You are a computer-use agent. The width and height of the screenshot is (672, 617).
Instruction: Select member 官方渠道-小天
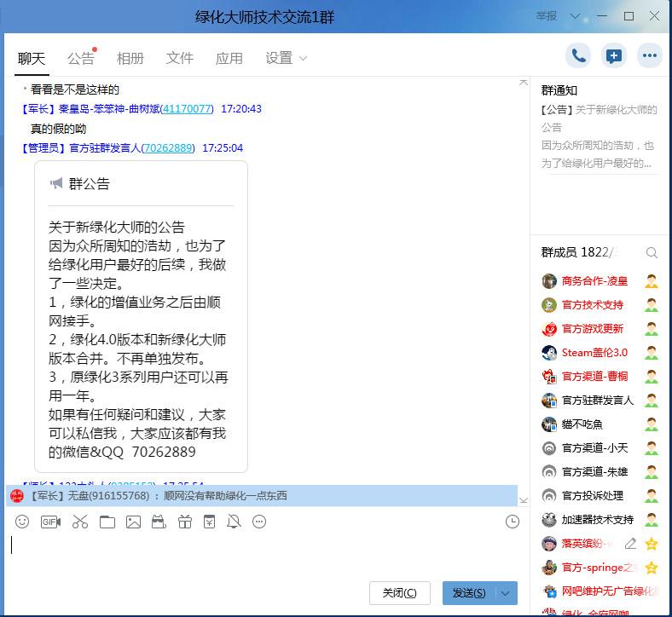click(594, 448)
